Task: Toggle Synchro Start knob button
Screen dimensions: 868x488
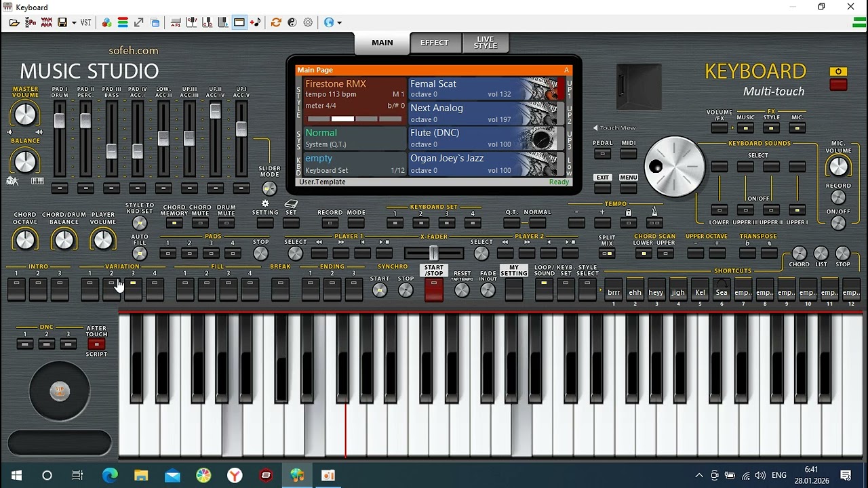Action: [380, 290]
